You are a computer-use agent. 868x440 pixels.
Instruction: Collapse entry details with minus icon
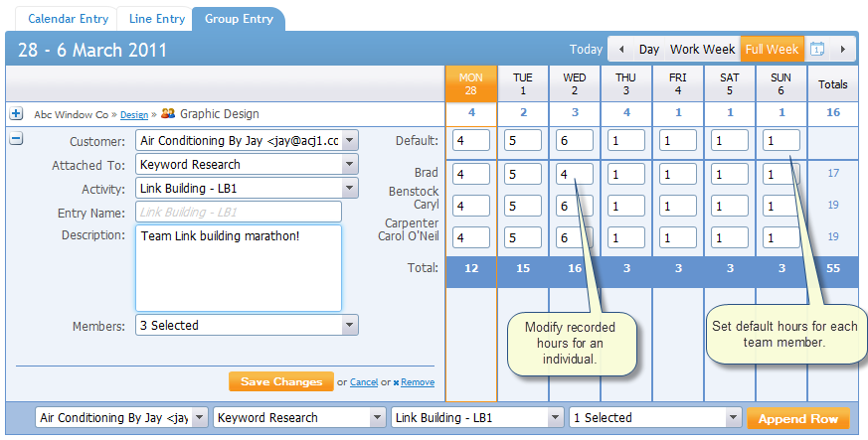tap(16, 139)
